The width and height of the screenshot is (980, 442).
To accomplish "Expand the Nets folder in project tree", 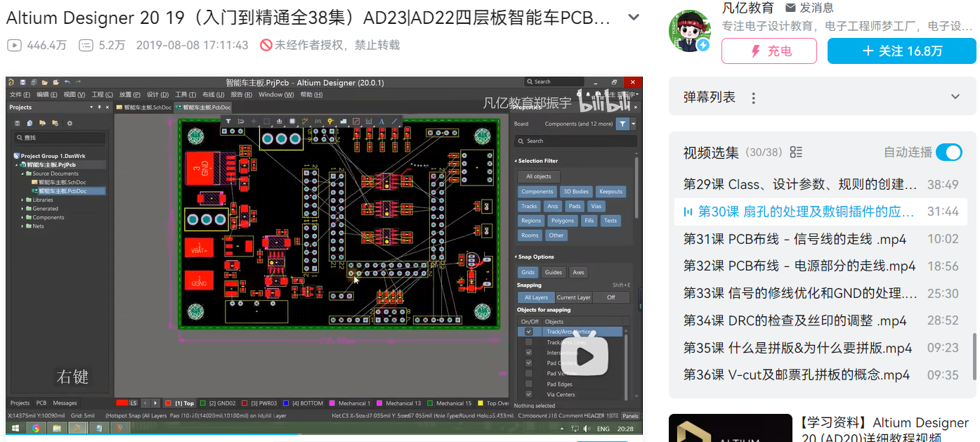I will [22, 226].
